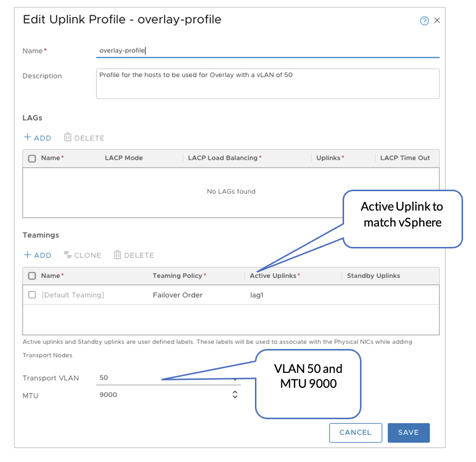Open the help question mark icon
The height and width of the screenshot is (462, 476).
coord(424,21)
